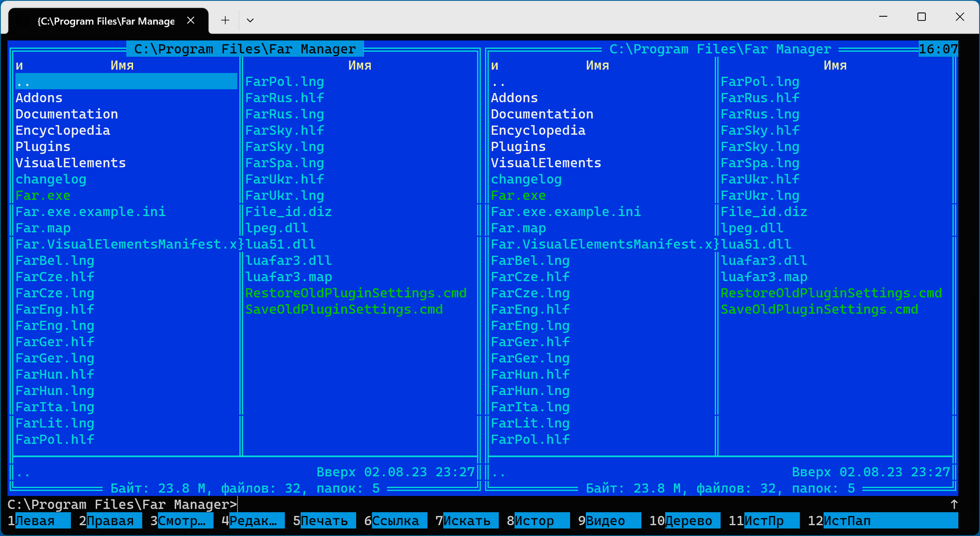This screenshot has width=980, height=536.
Task: Select FarLit.lng in right panel
Action: [530, 423]
